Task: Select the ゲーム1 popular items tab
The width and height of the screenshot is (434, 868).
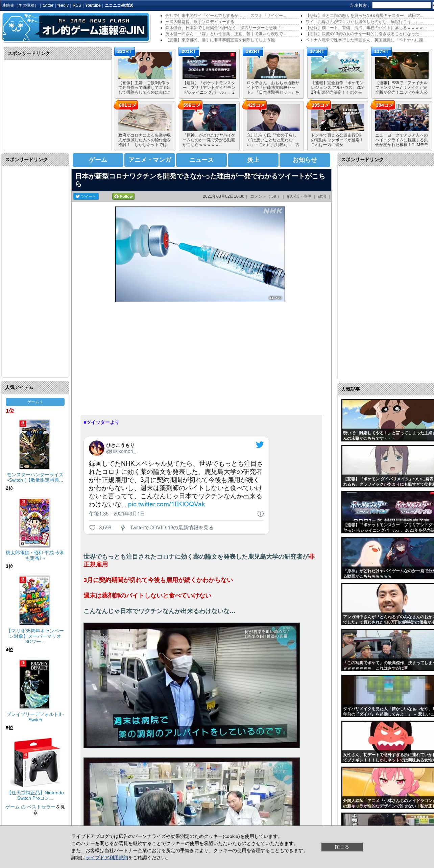Action: pos(35,402)
